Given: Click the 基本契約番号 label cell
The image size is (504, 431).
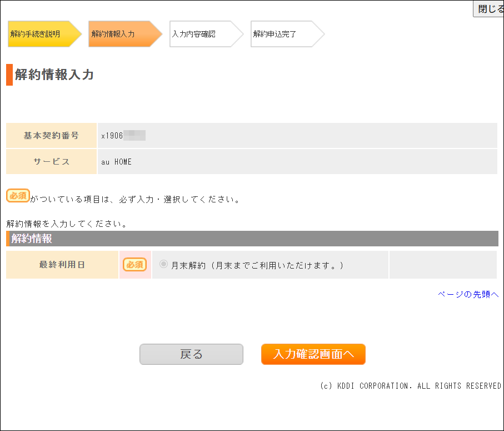Looking at the screenshot, I should click(x=51, y=135).
